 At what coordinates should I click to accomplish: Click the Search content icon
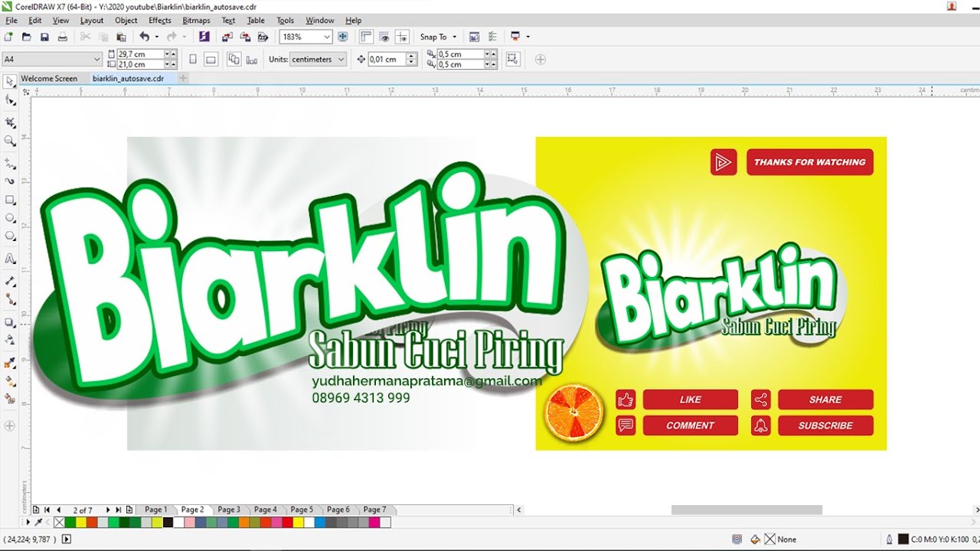click(204, 37)
